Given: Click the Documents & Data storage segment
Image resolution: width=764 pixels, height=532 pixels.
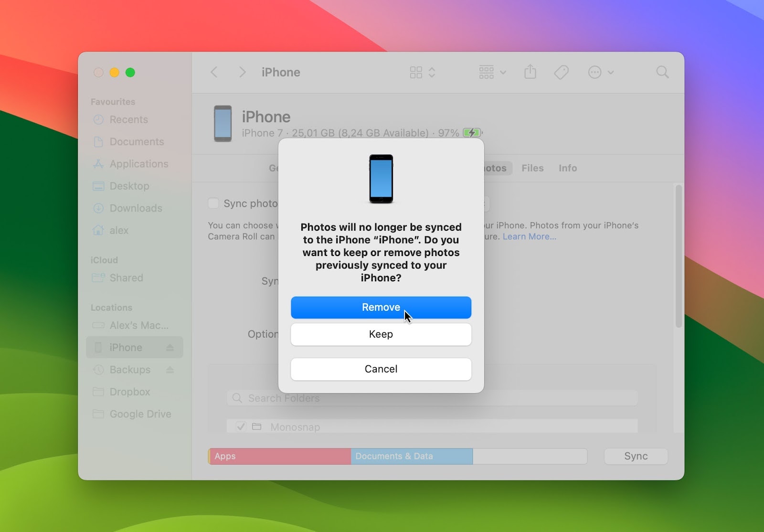Looking at the screenshot, I should click(412, 456).
